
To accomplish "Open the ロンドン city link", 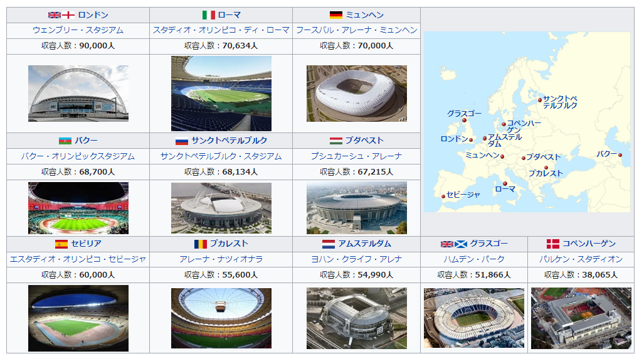I will (93, 15).
